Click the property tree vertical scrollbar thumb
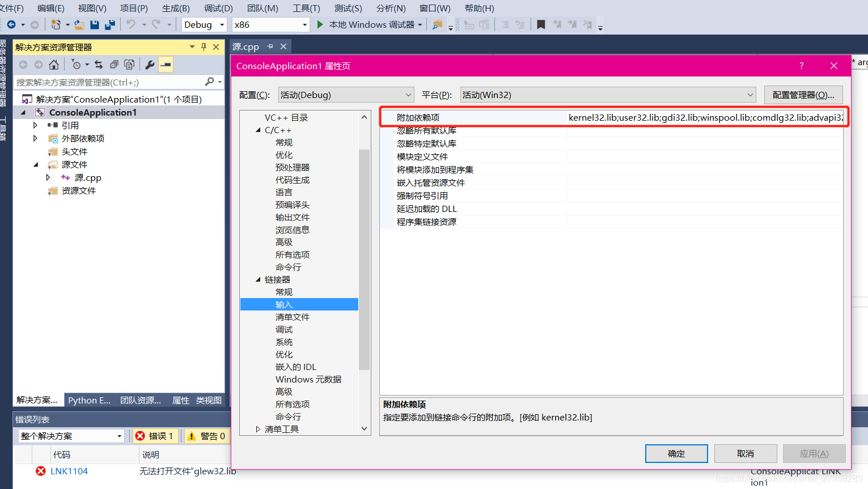Image resolution: width=868 pixels, height=489 pixels. point(364,260)
